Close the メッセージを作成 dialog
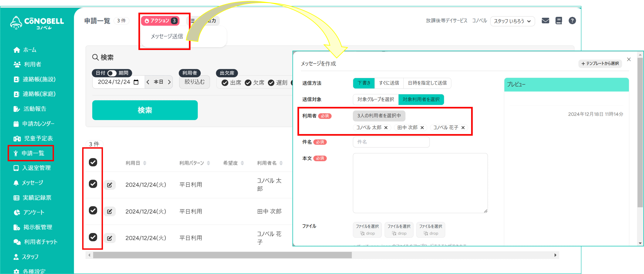This screenshot has width=644, height=274. point(629,59)
